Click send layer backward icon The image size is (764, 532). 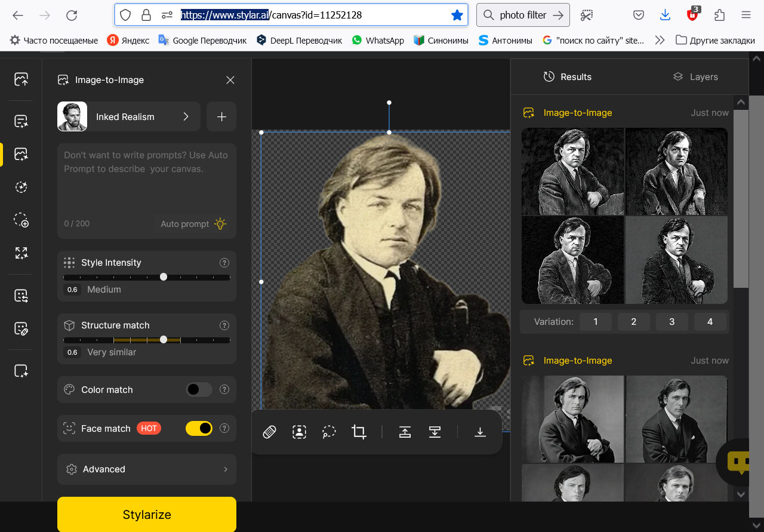coord(435,432)
